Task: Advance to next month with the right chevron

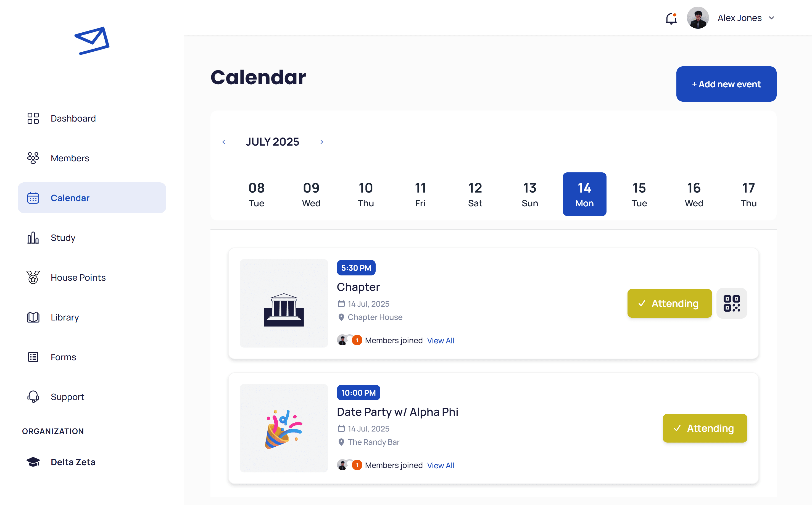Action: pos(321,142)
